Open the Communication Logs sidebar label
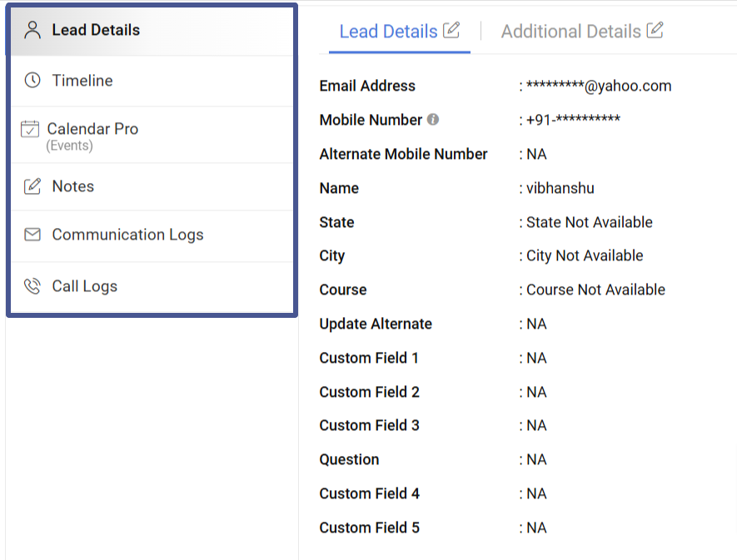Screen dimensions: 737x560 [127, 235]
